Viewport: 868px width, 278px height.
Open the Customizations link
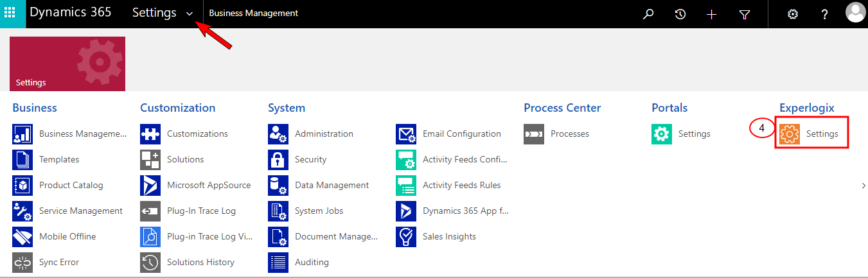[197, 134]
